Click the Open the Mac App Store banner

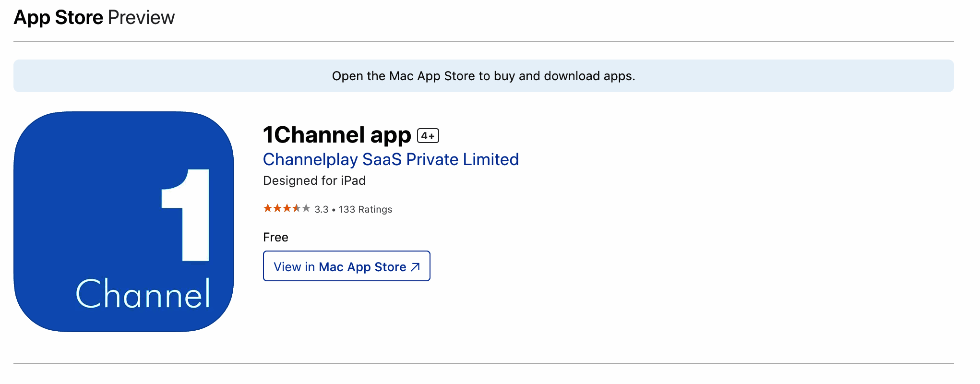[483, 76]
